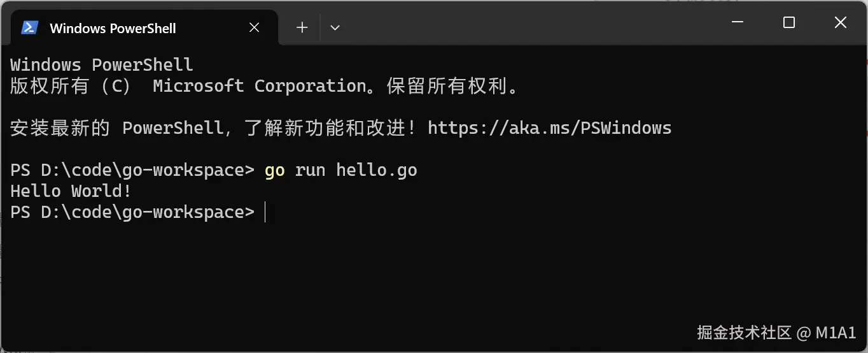Image resolution: width=868 pixels, height=353 pixels.
Task: Click the "Hello World!" output line
Action: (x=71, y=191)
